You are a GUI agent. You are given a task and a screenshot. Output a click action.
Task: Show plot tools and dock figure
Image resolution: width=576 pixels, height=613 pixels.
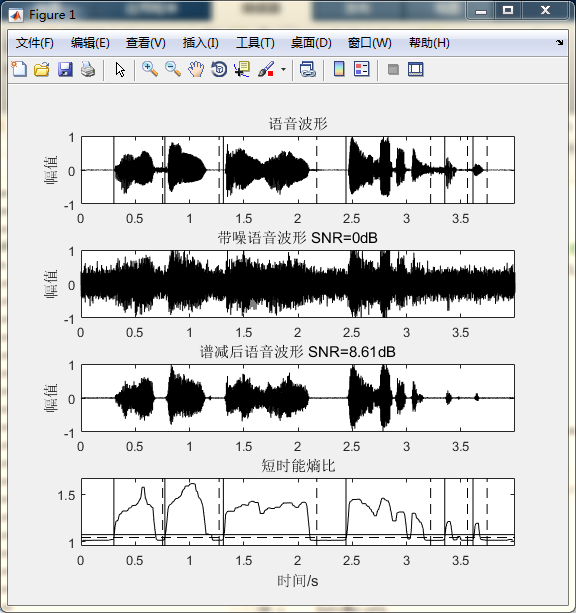click(416, 70)
